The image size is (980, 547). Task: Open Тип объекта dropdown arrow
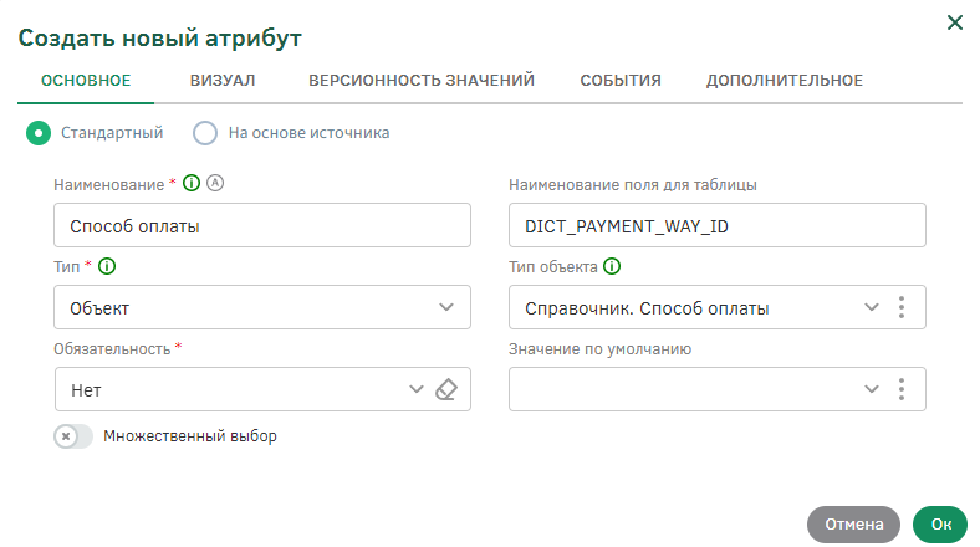click(x=871, y=307)
